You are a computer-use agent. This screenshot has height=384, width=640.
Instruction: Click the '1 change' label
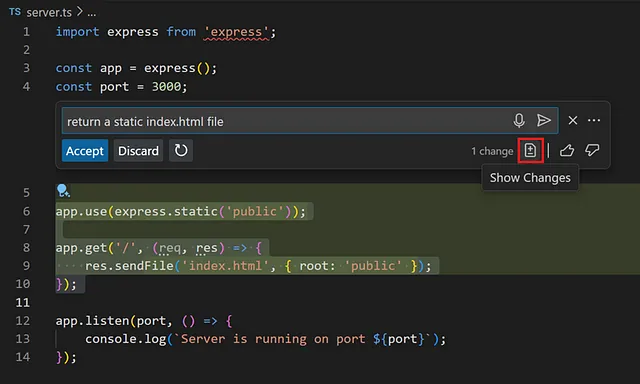[x=492, y=151]
